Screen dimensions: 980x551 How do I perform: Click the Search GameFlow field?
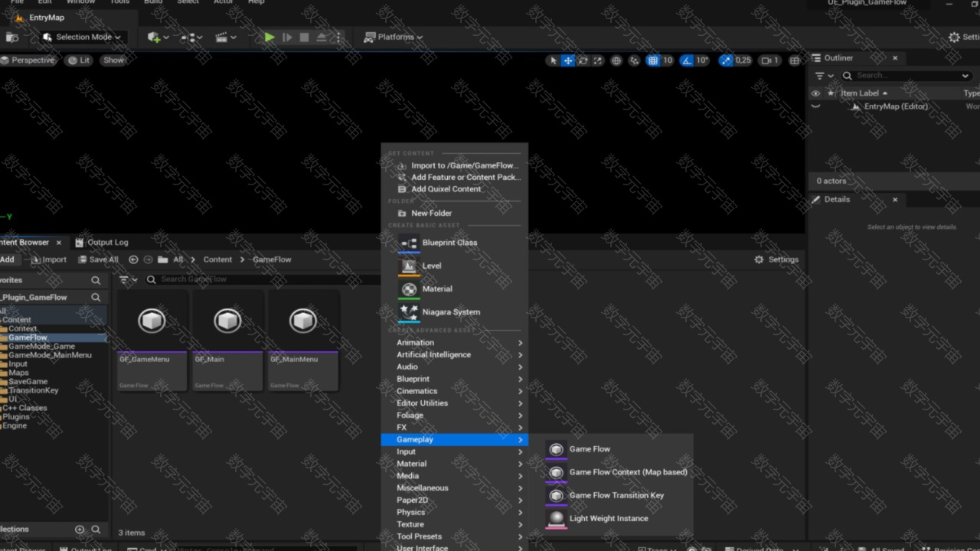(x=262, y=279)
